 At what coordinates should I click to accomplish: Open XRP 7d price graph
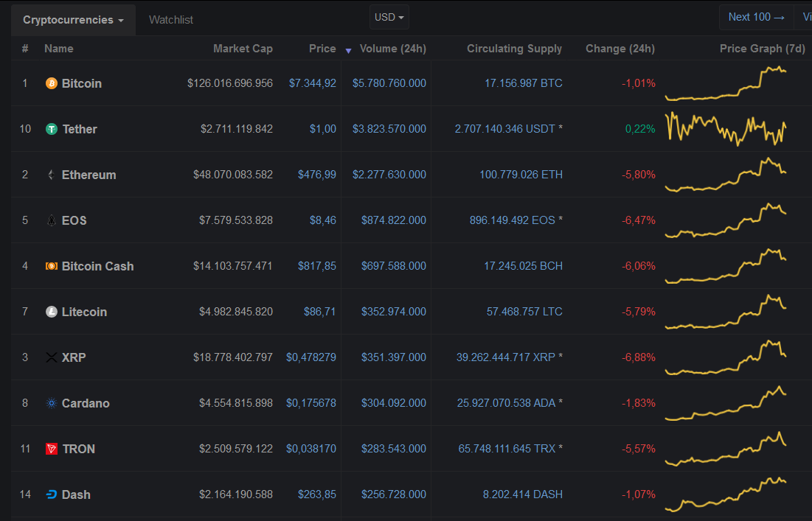coord(726,357)
